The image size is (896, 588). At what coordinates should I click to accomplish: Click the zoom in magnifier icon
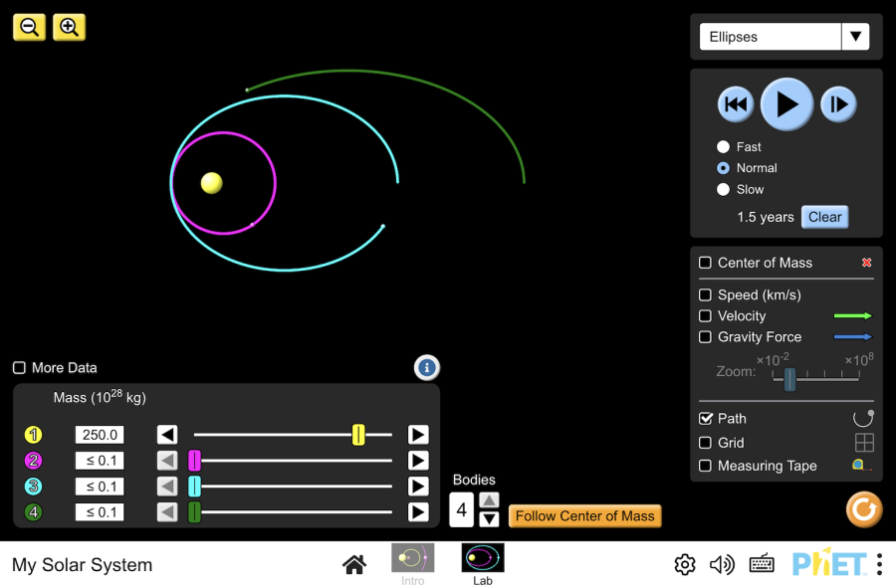coord(69,28)
